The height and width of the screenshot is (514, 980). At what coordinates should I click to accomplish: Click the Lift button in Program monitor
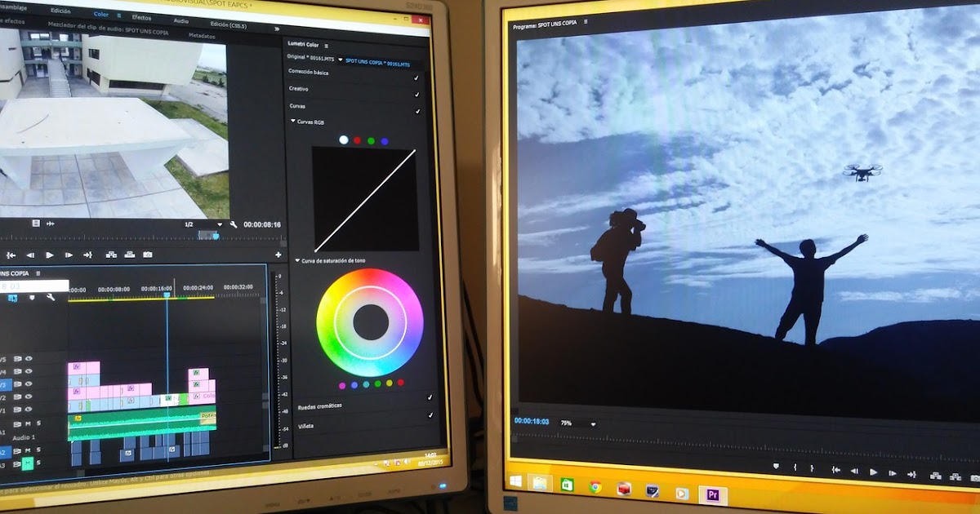tap(935, 476)
